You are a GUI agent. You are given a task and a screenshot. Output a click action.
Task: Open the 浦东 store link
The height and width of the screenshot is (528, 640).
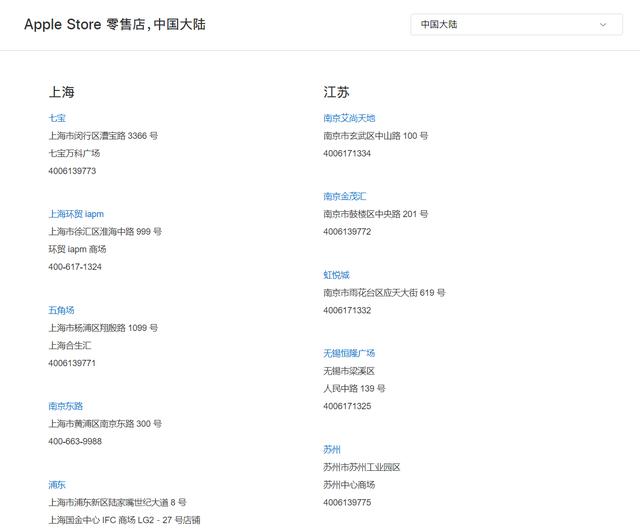(57, 485)
